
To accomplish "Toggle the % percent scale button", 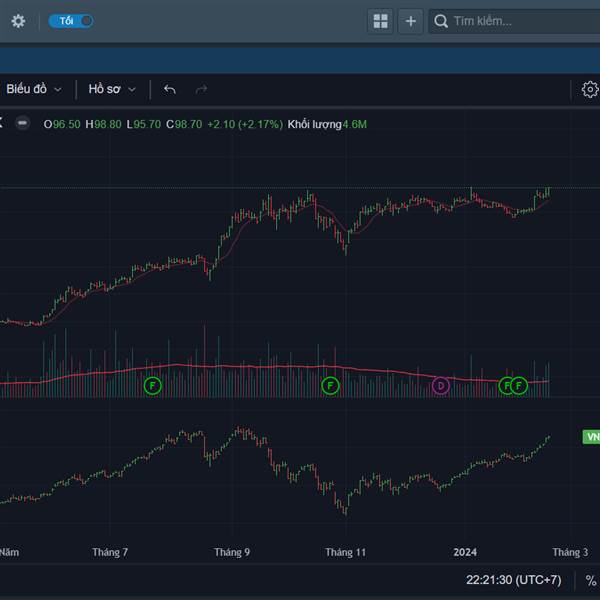I will tap(592, 580).
